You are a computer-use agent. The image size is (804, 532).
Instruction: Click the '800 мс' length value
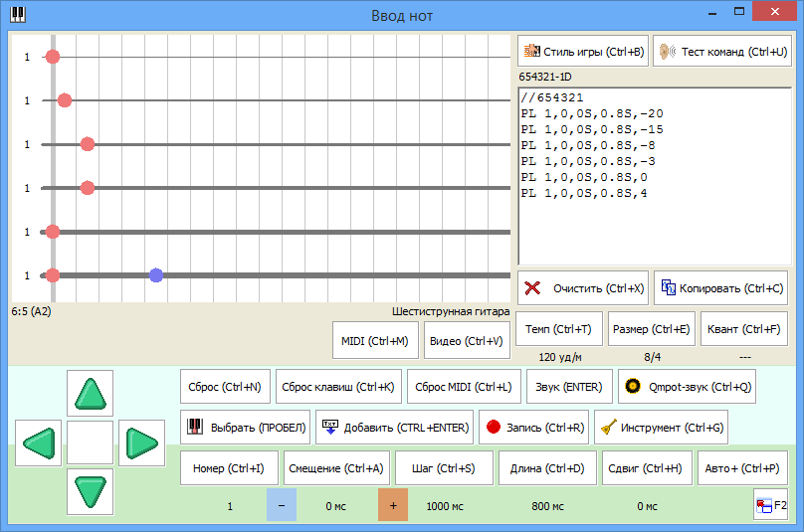(x=547, y=506)
